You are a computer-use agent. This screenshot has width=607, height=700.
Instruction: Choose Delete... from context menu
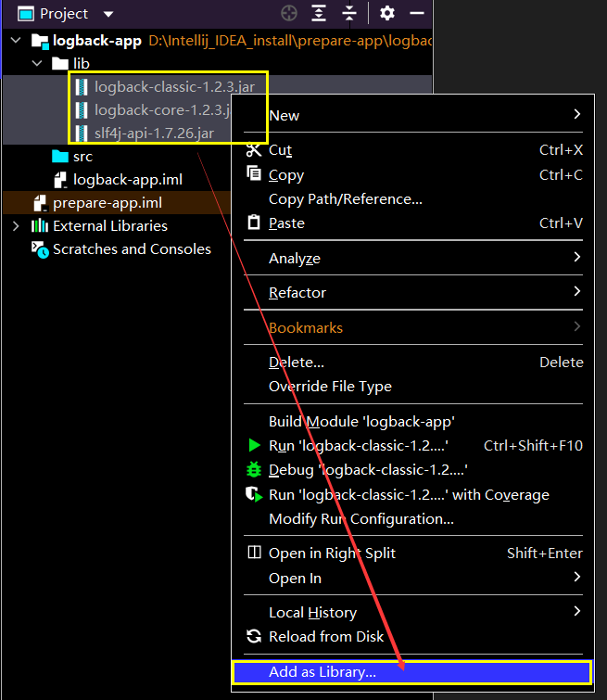coord(412,363)
